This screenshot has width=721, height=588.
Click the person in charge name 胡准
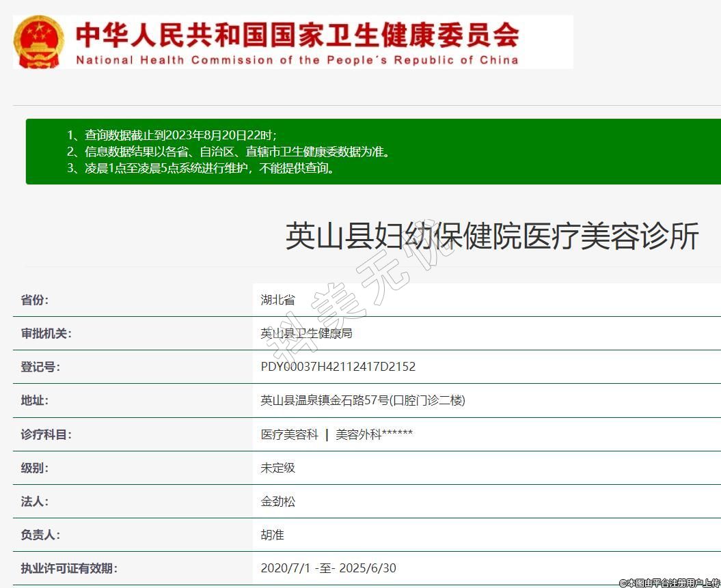click(272, 535)
